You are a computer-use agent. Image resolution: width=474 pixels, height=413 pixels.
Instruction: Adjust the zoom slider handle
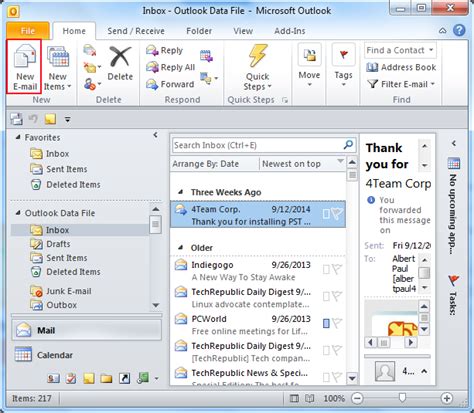tap(402, 397)
